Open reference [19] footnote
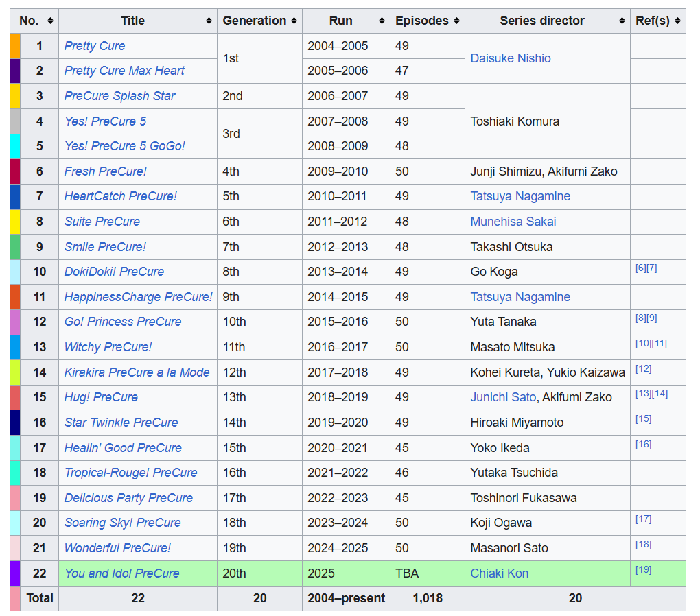 pyautogui.click(x=643, y=570)
